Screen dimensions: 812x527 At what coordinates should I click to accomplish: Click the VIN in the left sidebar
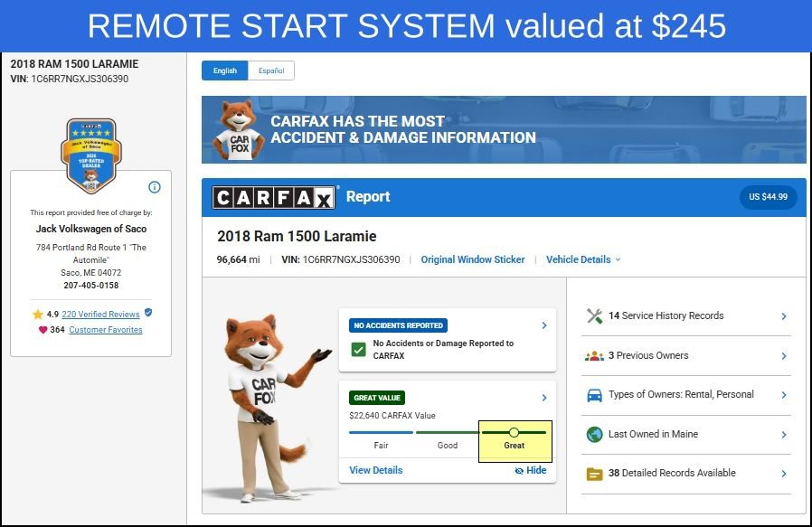click(x=70, y=80)
